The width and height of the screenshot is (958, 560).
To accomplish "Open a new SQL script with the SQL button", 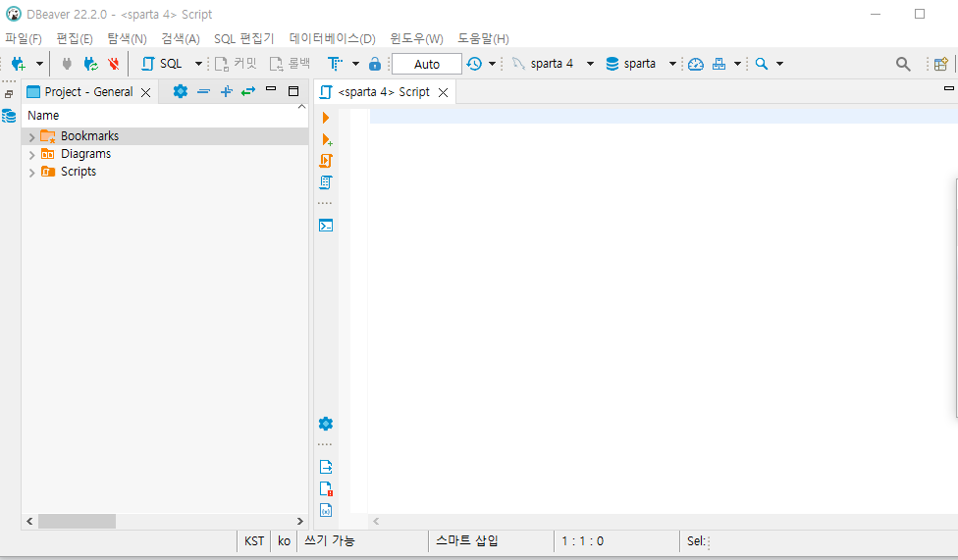I will click(162, 64).
